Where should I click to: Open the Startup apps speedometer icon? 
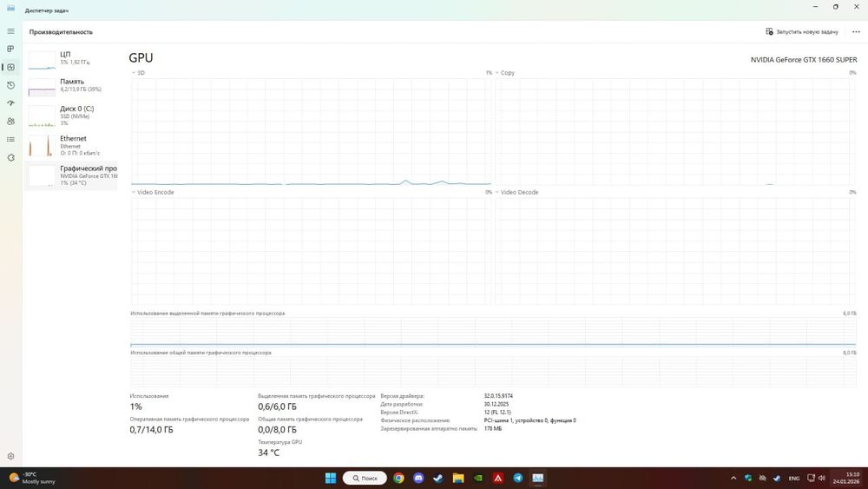click(10, 103)
